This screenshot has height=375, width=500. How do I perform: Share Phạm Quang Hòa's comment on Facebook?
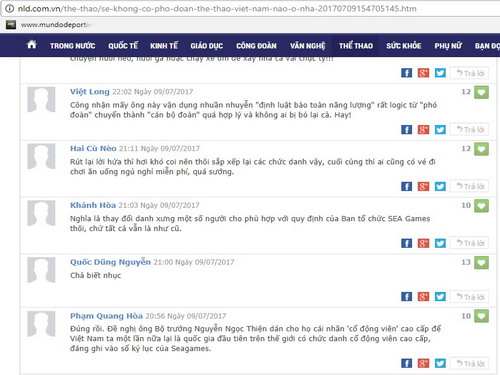tap(406, 363)
